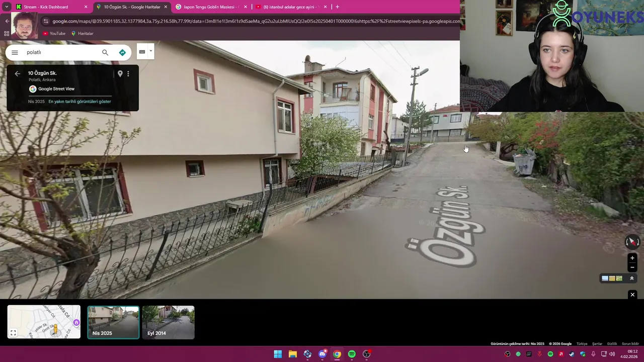The height and width of the screenshot is (362, 644).
Task: Open the Google Maps hamburger menu
Action: (x=15, y=52)
